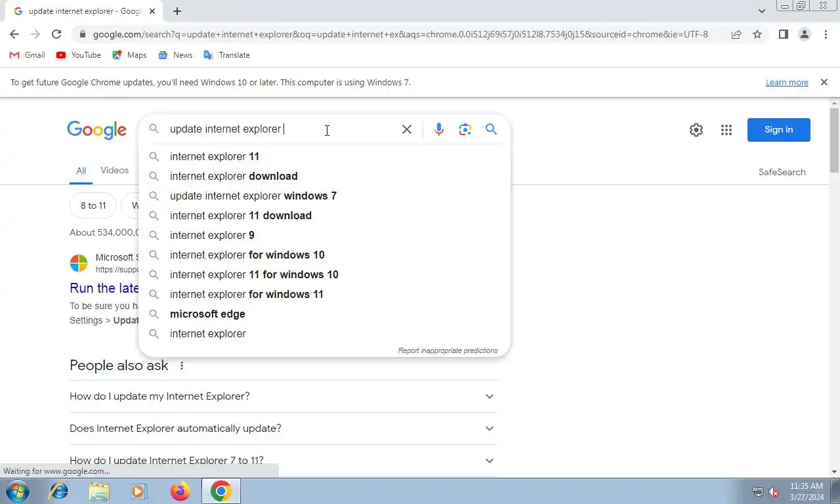Reload the current page
840x504 pixels.
[56, 34]
